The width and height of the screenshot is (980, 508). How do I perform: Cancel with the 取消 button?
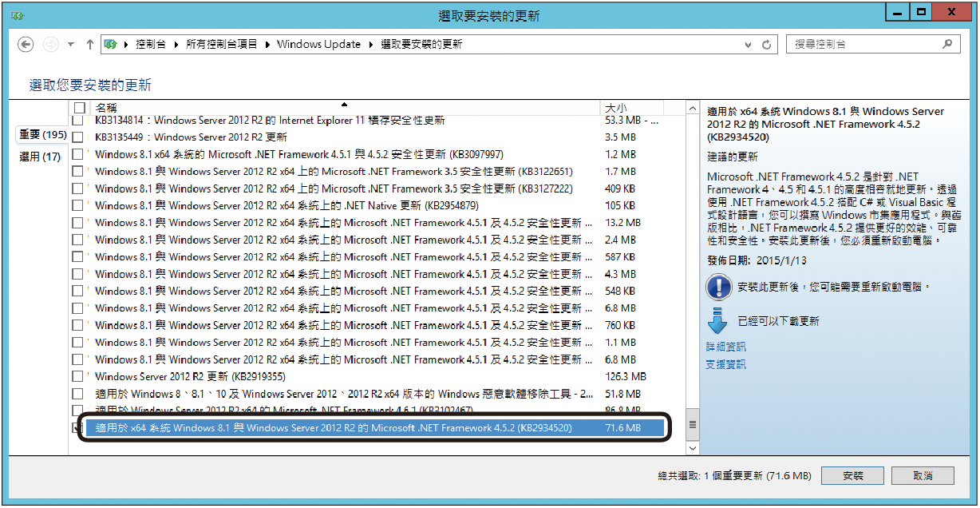[x=923, y=476]
